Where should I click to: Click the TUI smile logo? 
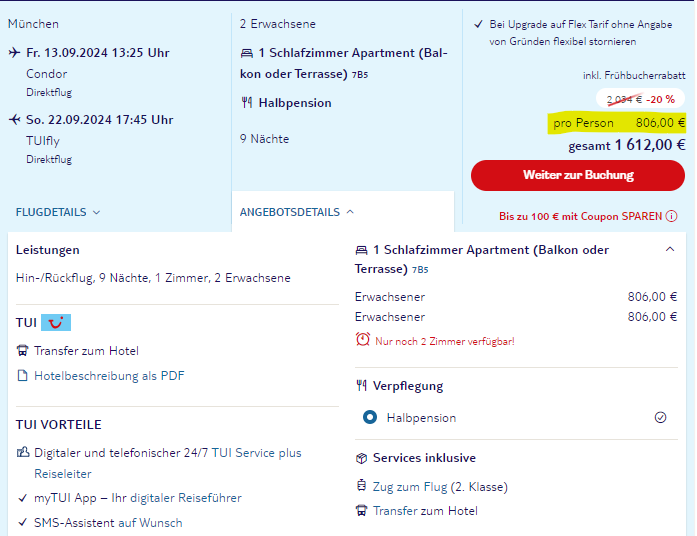pos(56,323)
